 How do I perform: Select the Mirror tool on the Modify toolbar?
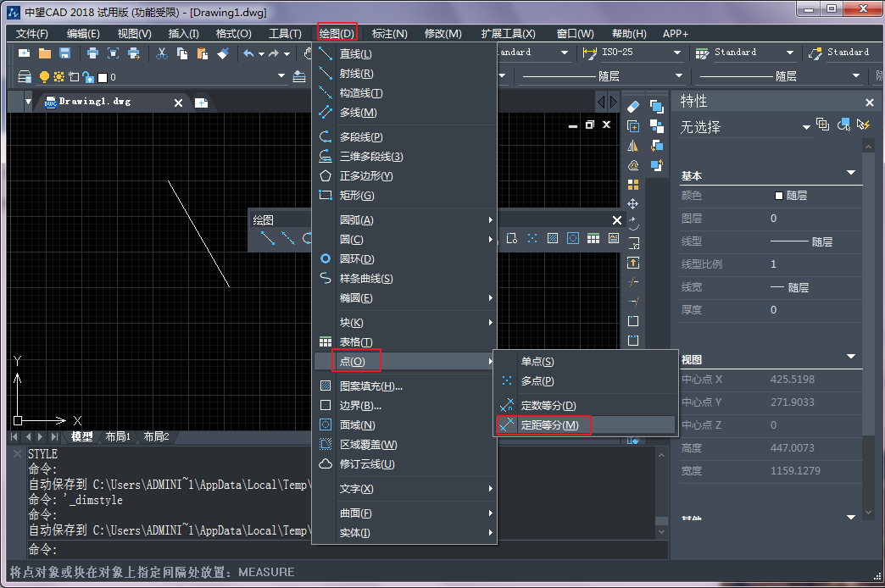tap(632, 146)
